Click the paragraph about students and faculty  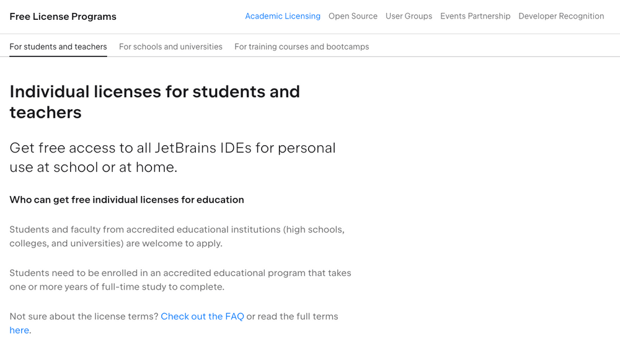tap(177, 237)
